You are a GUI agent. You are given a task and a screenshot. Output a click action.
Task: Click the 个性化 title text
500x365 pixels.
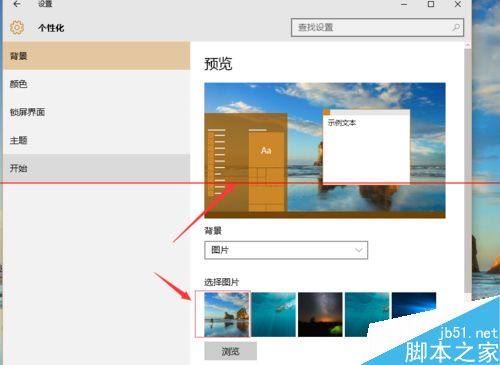[x=51, y=28]
